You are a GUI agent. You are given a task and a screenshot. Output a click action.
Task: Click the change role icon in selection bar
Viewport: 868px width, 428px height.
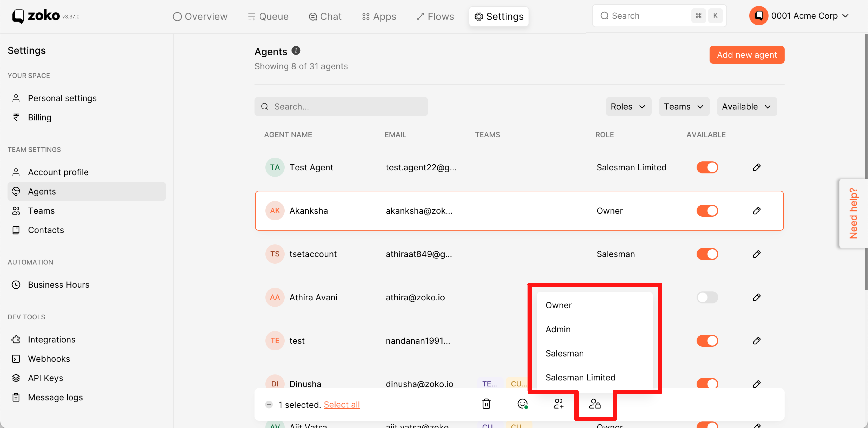tap(595, 403)
